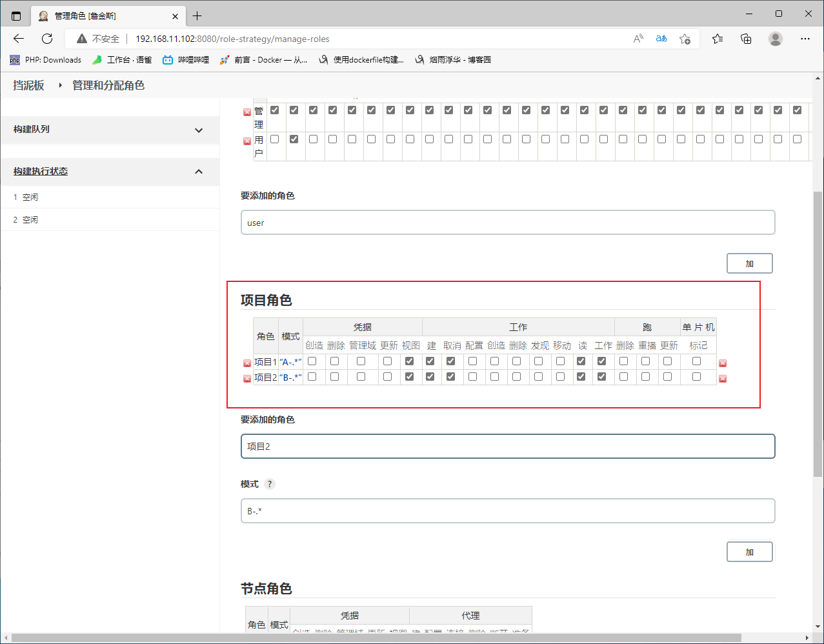Open the PHP: Downloads bookmark
824x644 pixels.
(x=46, y=60)
